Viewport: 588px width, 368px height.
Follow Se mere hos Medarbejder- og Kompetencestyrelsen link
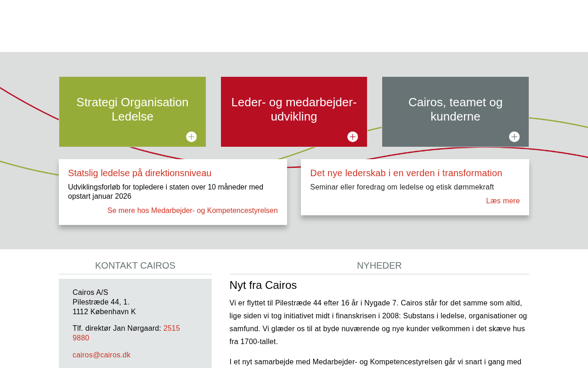point(192,210)
